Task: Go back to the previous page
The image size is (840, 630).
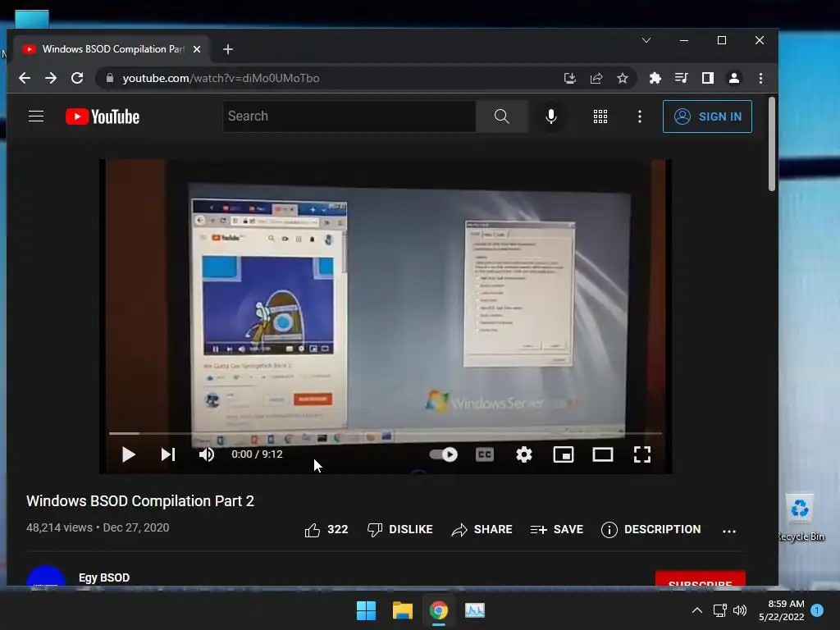Action: (25, 78)
